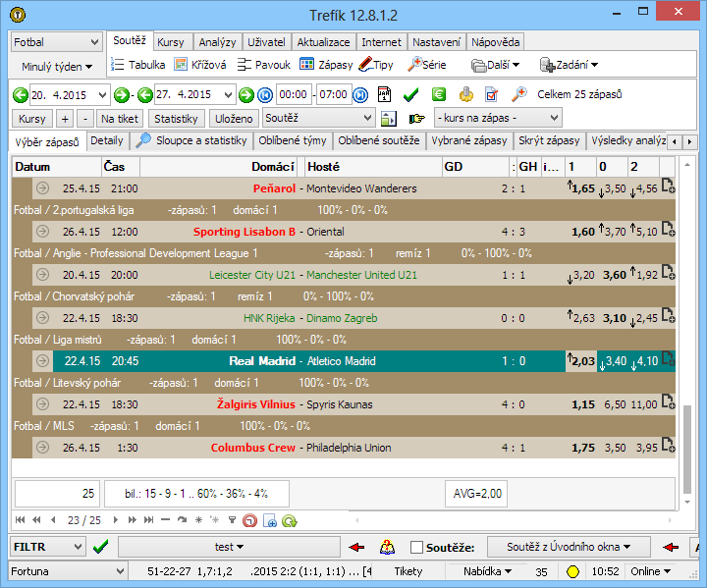707x588 pixels.
Task: Open the Detaily tab
Action: tap(107, 140)
